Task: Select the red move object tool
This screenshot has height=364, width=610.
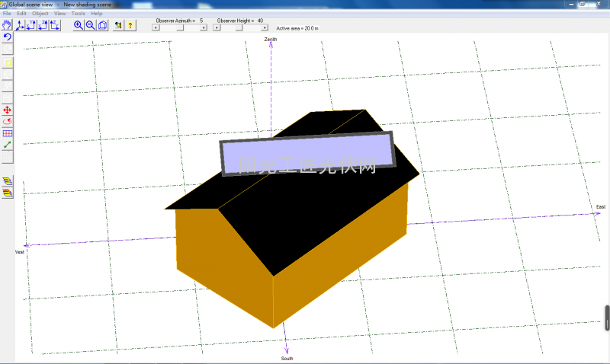Action: tap(8, 110)
